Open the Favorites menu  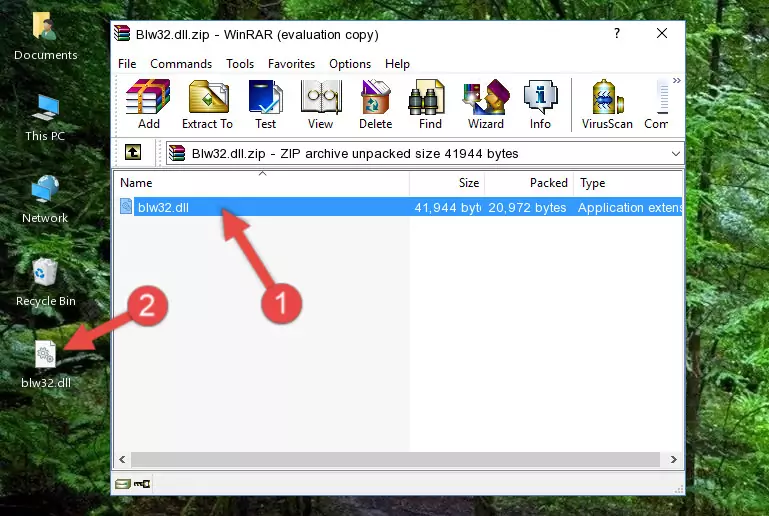coord(291,64)
